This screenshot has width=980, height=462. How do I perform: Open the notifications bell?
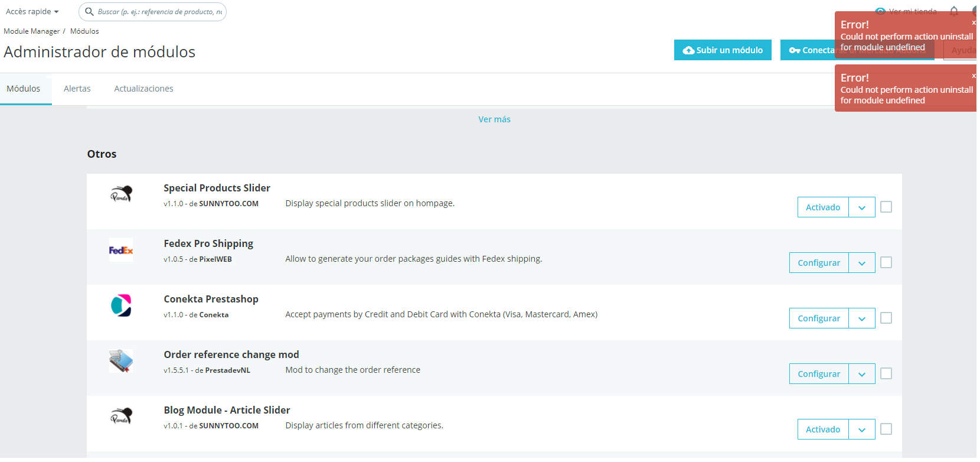tap(954, 11)
